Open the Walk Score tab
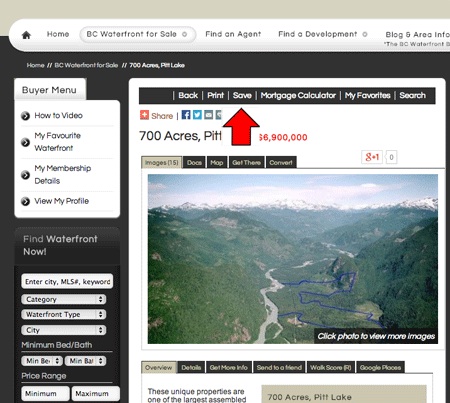Screen dimensions: 450x403 point(331,367)
